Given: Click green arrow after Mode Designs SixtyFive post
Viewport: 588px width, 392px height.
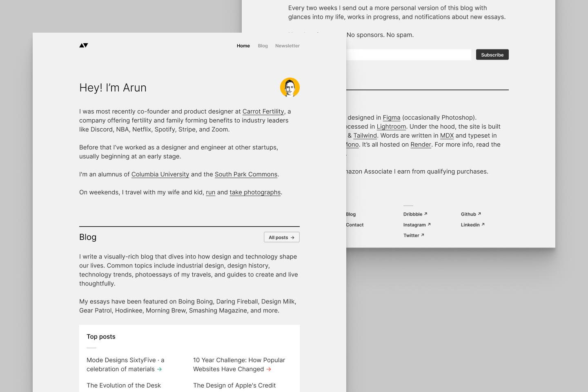Looking at the screenshot, I should pos(159,369).
